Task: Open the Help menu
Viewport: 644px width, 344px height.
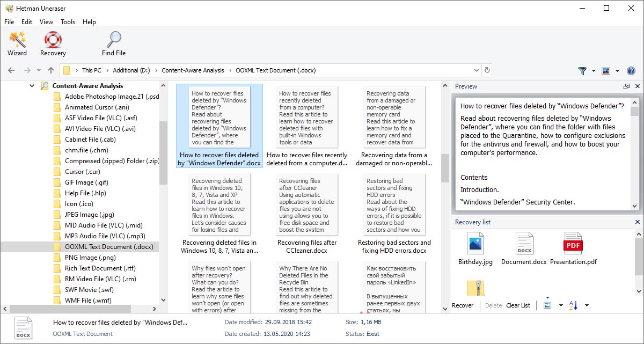Action: pos(89,22)
